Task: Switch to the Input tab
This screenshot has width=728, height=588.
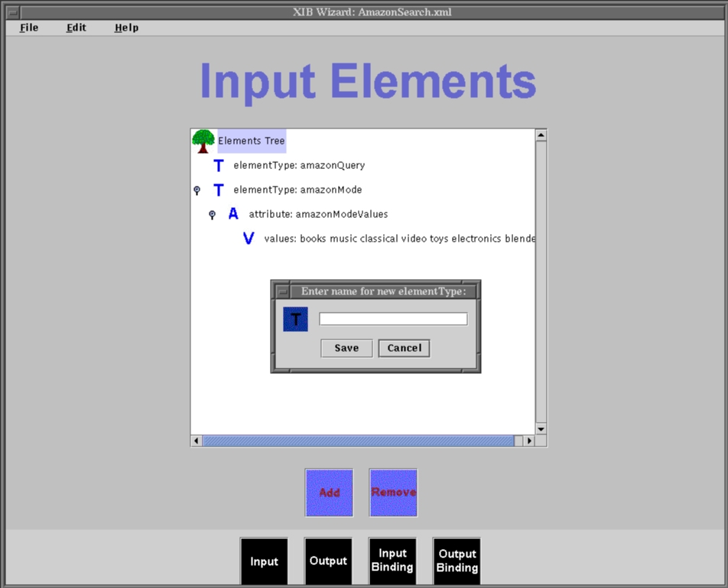Action: click(x=264, y=561)
